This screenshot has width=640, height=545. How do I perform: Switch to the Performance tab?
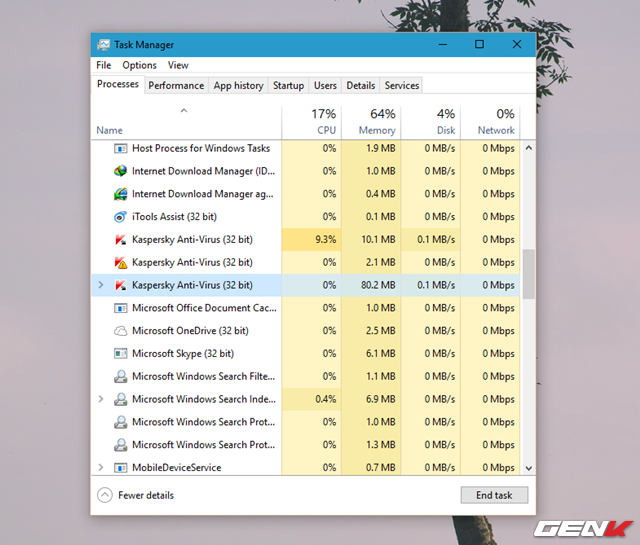click(x=176, y=86)
